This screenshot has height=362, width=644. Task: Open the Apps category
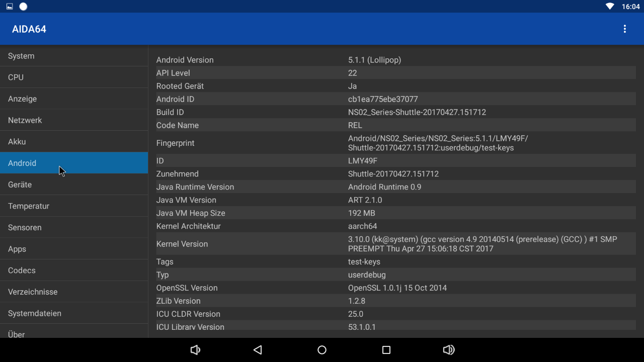tap(74, 249)
